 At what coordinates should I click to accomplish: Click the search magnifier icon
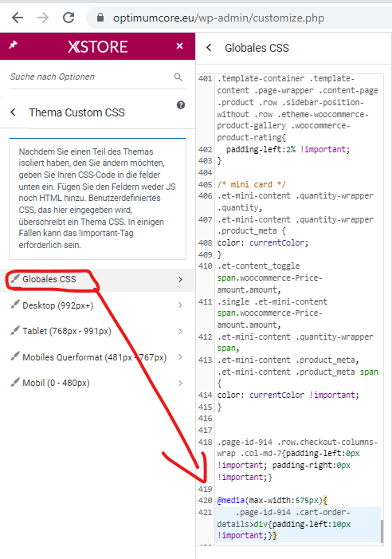tap(178, 77)
